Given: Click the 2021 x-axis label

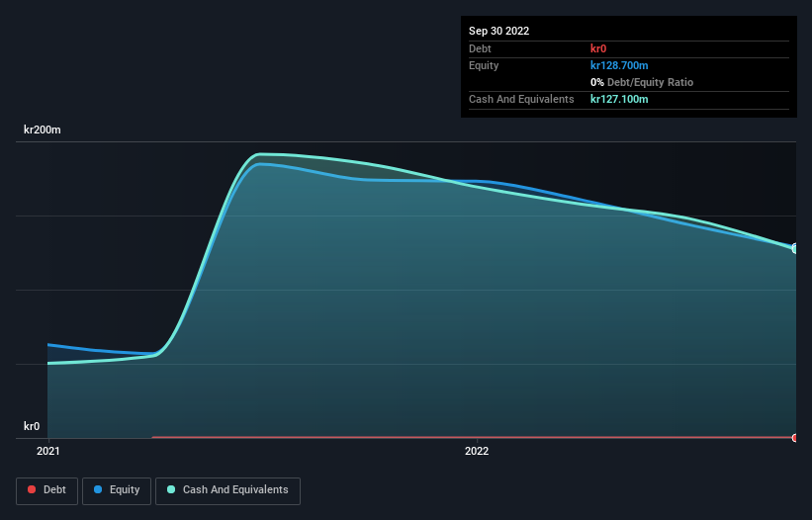Looking at the screenshot, I should pos(48,451).
